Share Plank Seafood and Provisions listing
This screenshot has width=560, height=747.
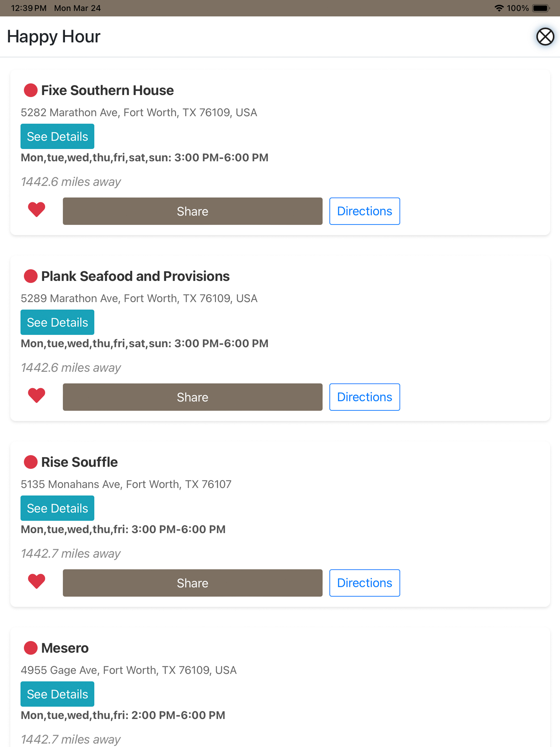192,397
